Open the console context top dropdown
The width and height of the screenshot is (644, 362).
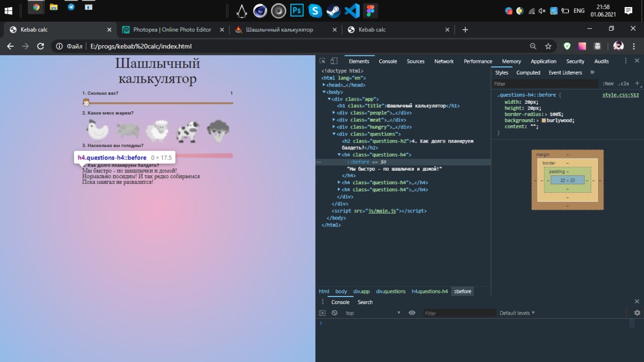[x=373, y=313]
